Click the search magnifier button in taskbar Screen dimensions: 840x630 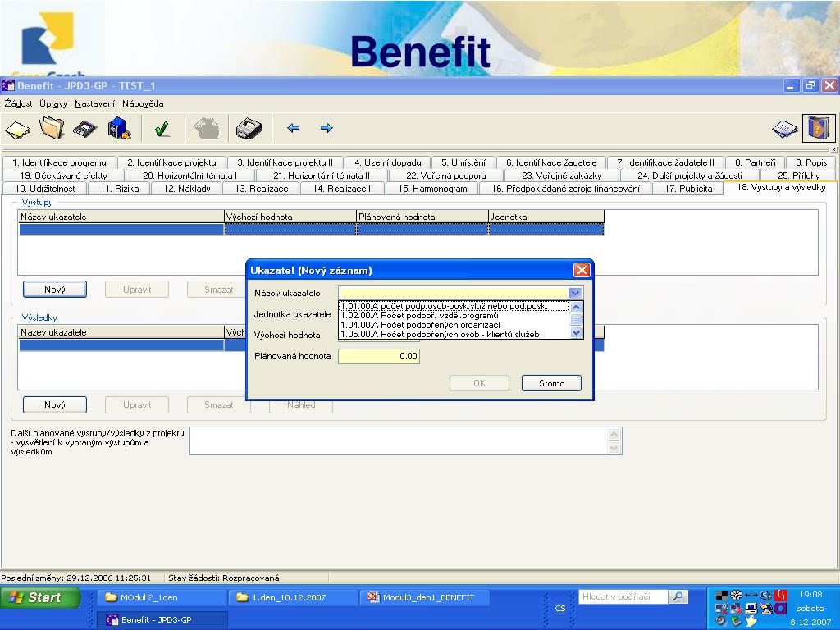678,597
